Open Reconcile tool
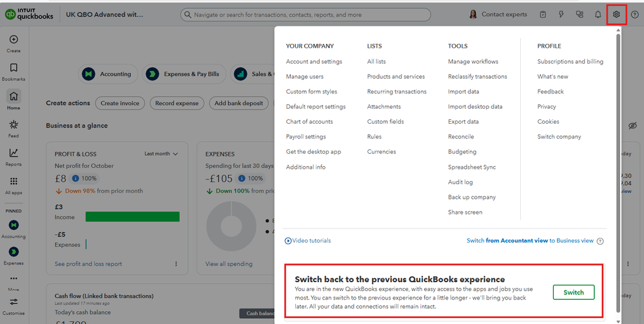 coord(461,137)
